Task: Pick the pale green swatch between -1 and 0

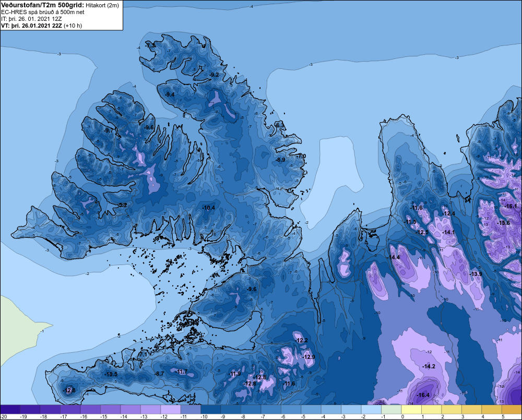Action: pyautogui.click(x=391, y=410)
